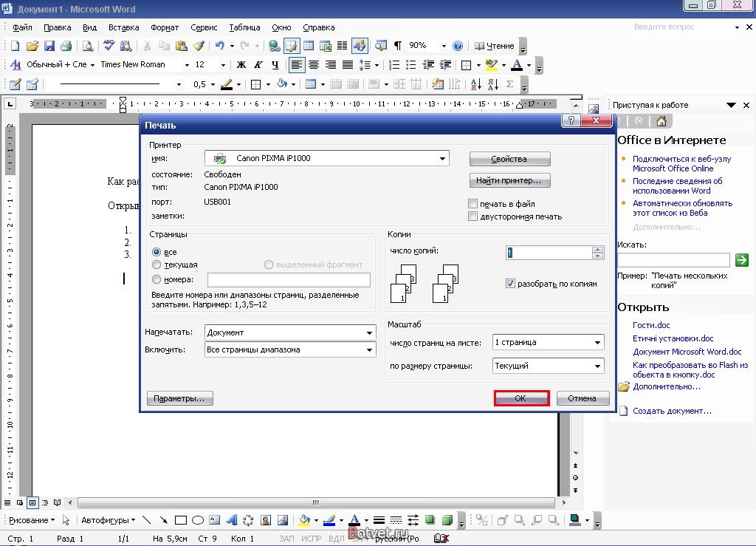Open the Файл menu
The image size is (756, 546).
pyautogui.click(x=22, y=27)
